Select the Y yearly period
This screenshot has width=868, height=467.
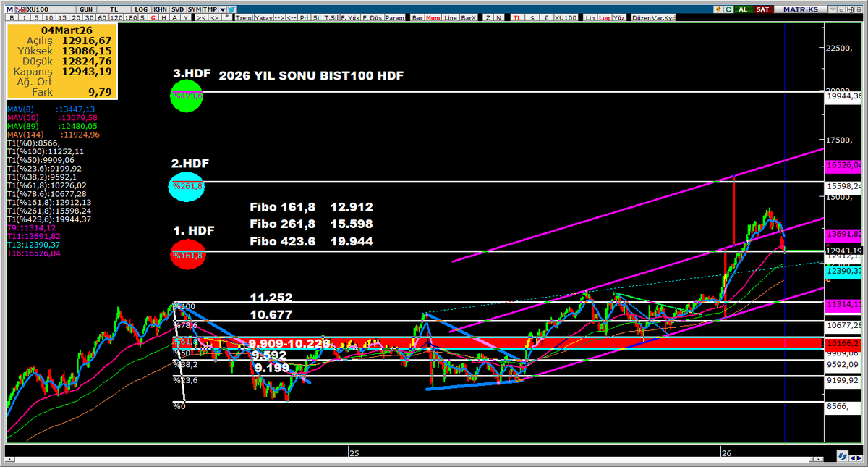186,17
